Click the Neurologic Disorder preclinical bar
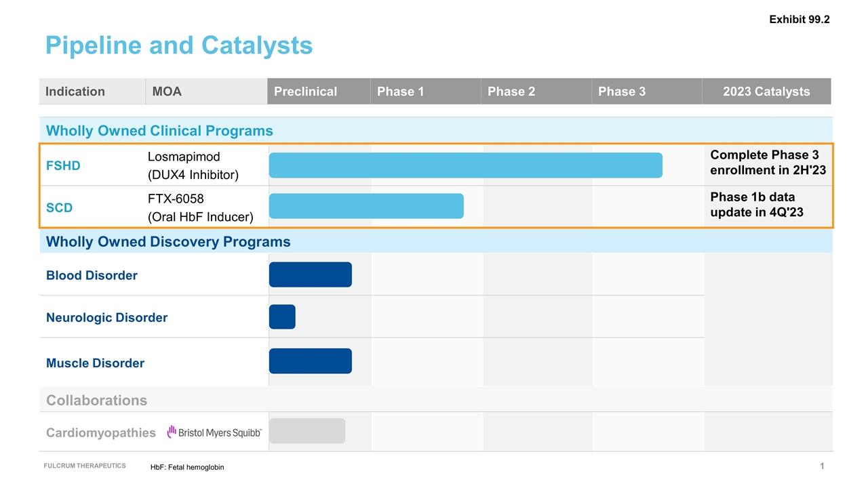The height and width of the screenshot is (488, 868). pos(282,317)
